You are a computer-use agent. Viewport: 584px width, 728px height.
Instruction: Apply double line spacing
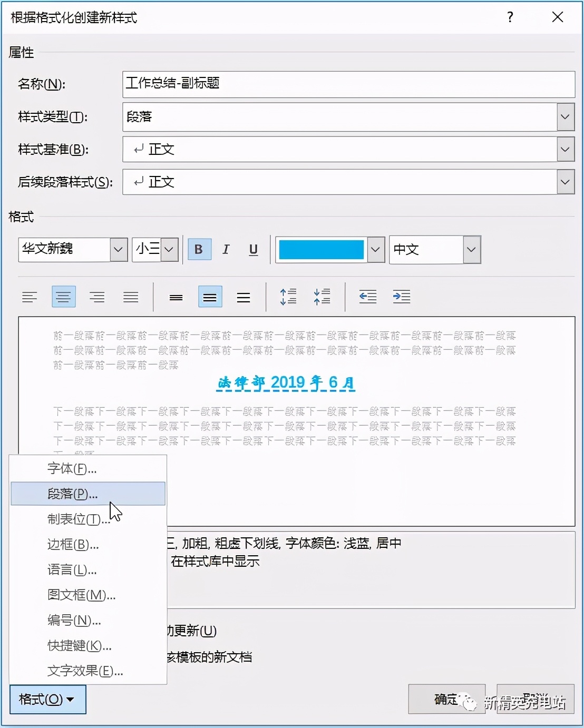point(244,297)
